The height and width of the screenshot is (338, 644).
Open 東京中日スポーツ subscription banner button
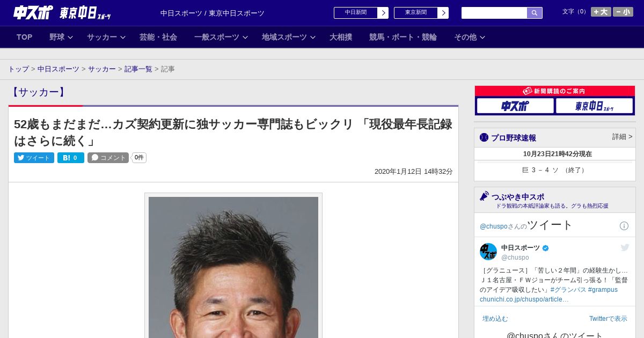pyautogui.click(x=595, y=106)
